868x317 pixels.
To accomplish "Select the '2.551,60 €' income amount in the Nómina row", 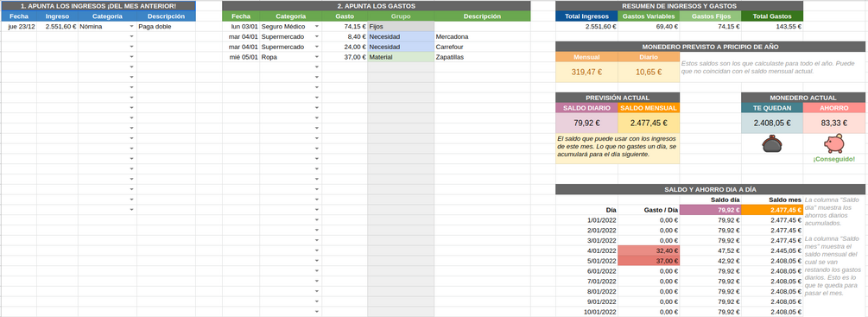I will 58,26.
